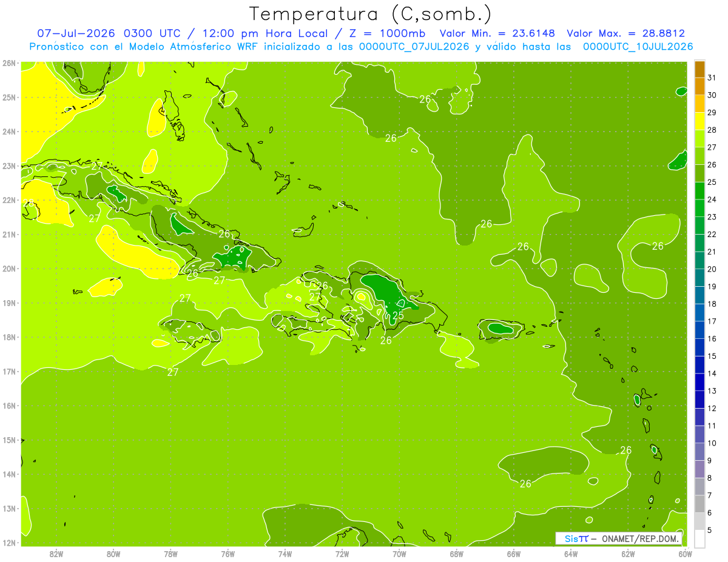The height and width of the screenshot is (562, 728).
Task: Click the legend value 17
Action: (712, 321)
